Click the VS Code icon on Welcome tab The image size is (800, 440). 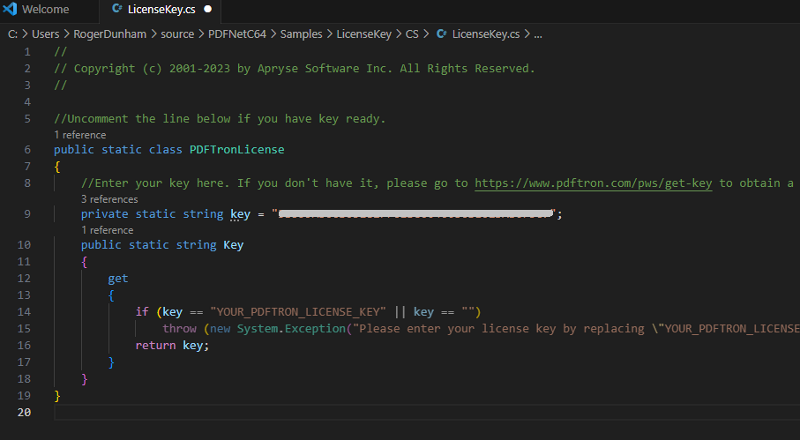click(10, 9)
